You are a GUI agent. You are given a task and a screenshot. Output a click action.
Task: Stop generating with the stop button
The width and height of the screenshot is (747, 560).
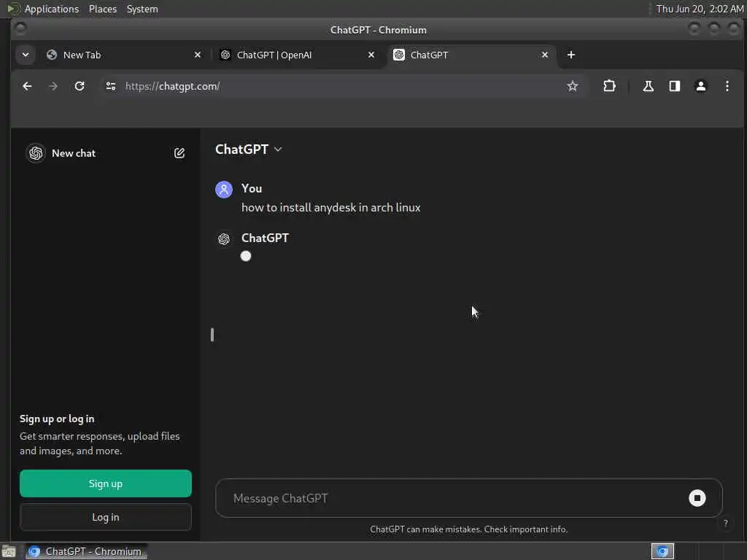tap(697, 498)
